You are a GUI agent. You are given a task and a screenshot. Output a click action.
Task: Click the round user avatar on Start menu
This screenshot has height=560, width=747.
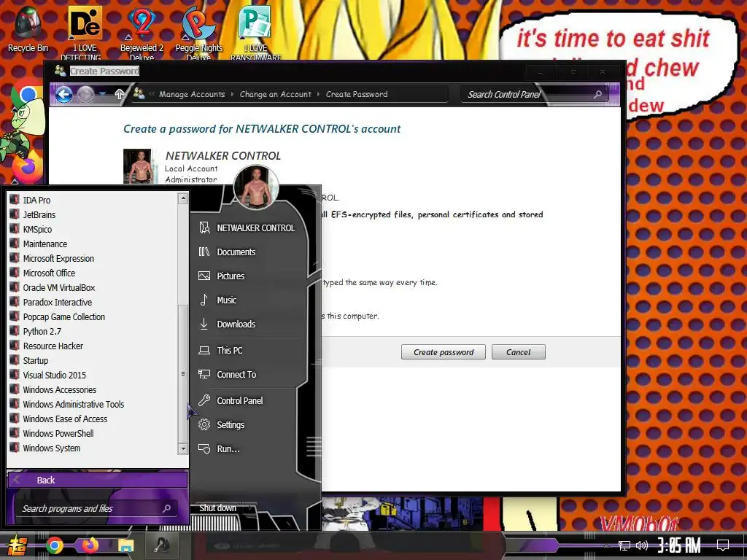tap(256, 187)
